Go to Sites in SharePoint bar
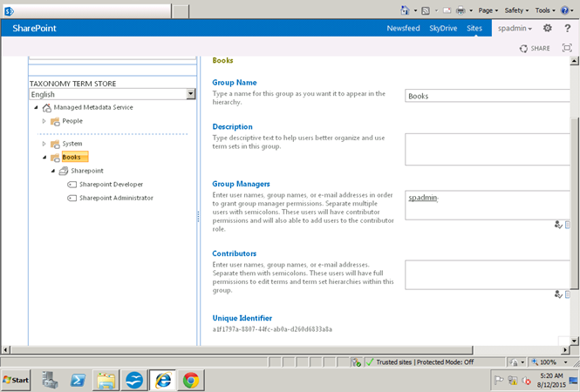 (x=474, y=28)
